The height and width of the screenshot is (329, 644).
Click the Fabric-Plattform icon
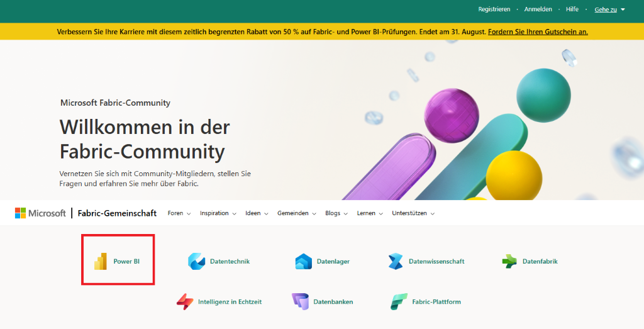tap(399, 301)
